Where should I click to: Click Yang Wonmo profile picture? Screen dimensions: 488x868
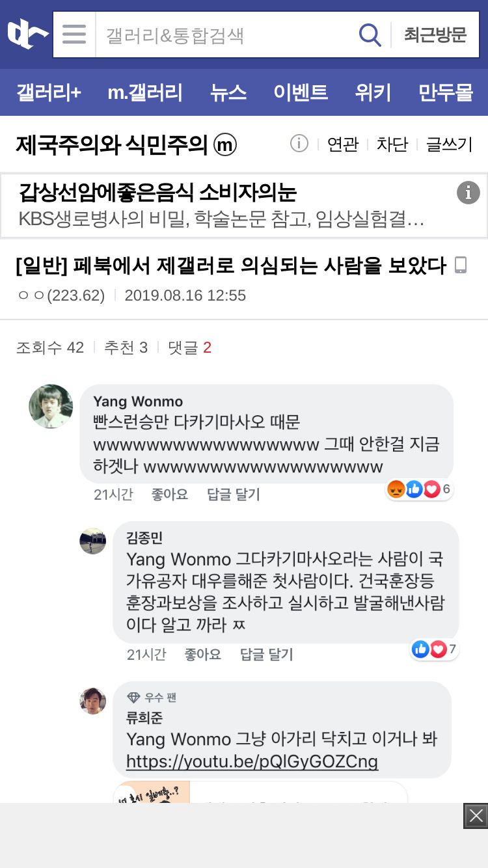(51, 406)
